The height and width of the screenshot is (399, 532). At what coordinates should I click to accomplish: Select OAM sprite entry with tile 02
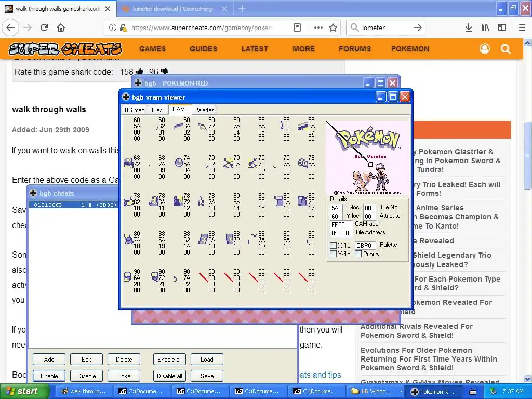(182, 129)
